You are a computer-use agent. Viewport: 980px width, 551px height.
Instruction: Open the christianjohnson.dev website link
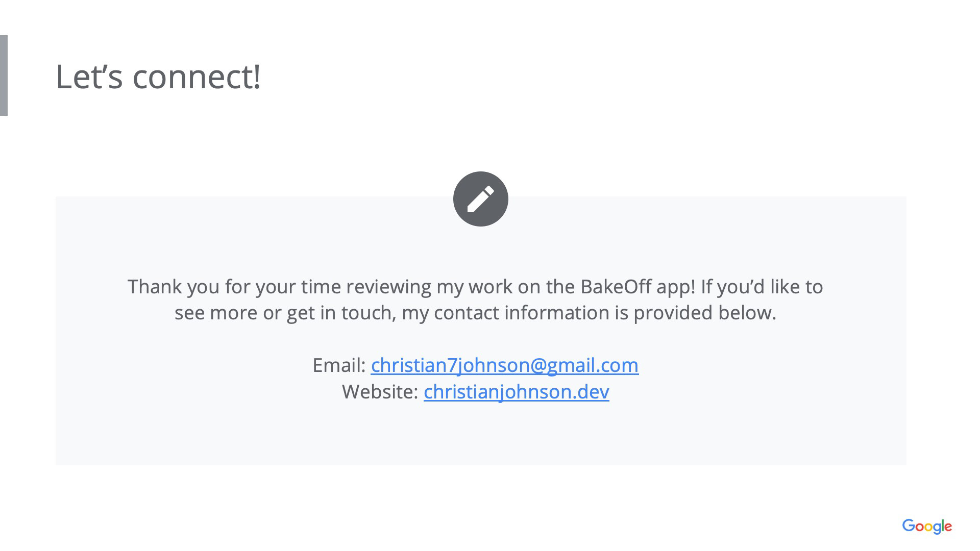click(x=516, y=392)
